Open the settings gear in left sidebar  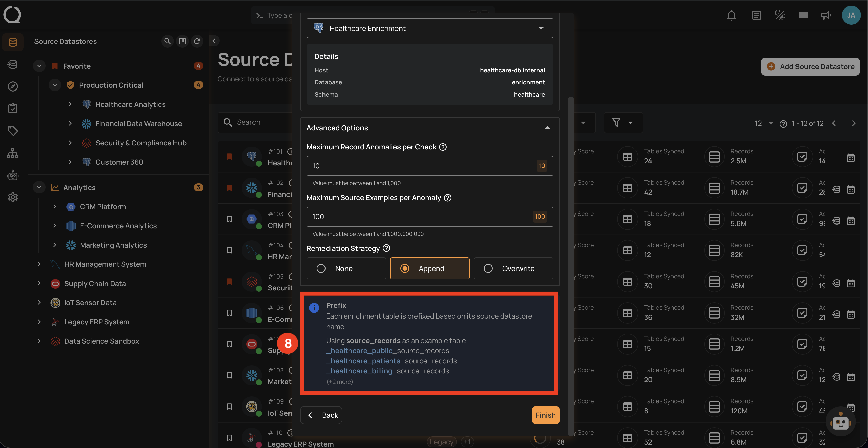pos(13,197)
